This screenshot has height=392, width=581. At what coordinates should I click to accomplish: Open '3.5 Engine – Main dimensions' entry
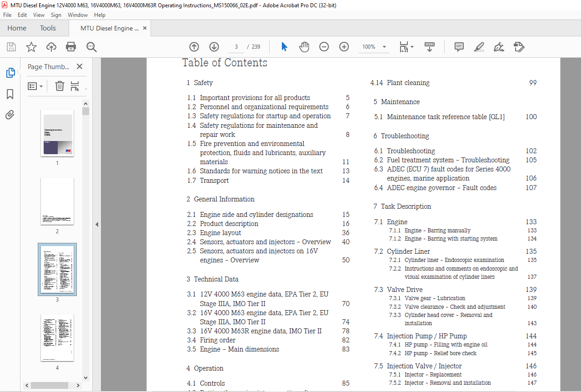tap(268, 349)
